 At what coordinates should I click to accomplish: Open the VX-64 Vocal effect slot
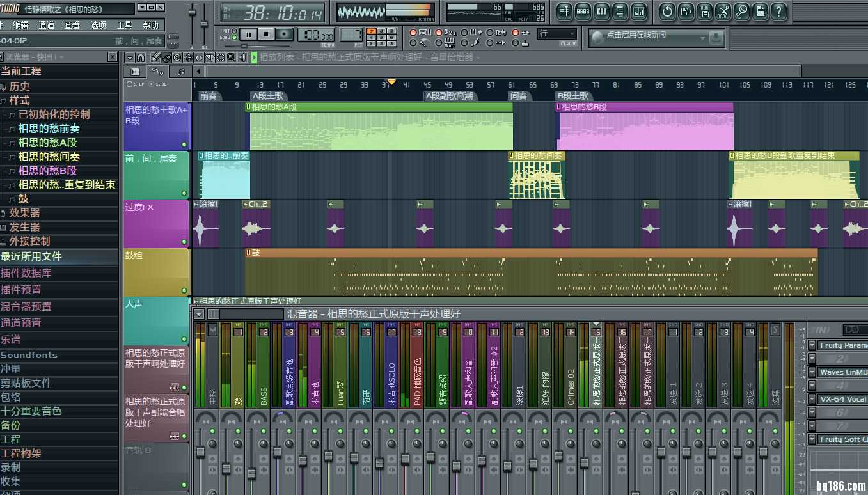[842, 399]
